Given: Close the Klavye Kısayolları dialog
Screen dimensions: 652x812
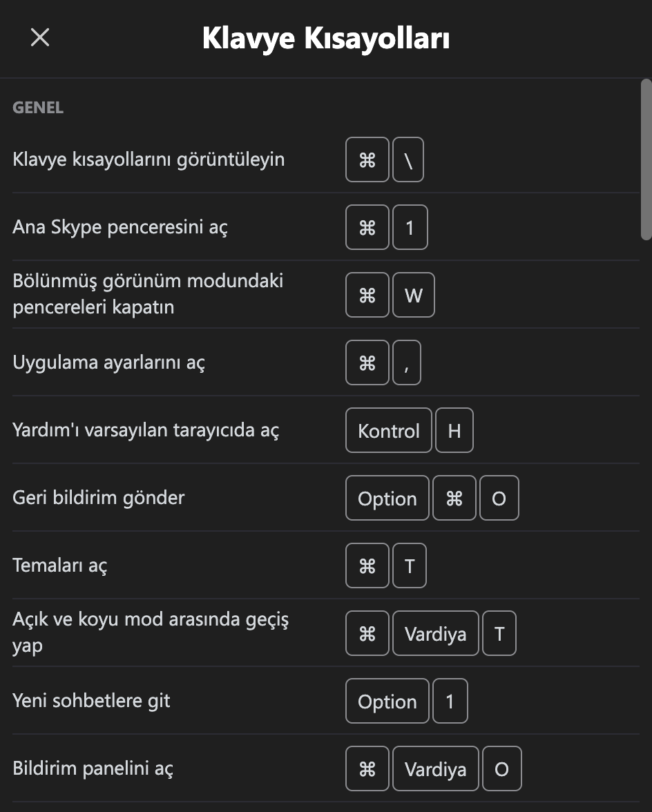Looking at the screenshot, I should (40, 38).
